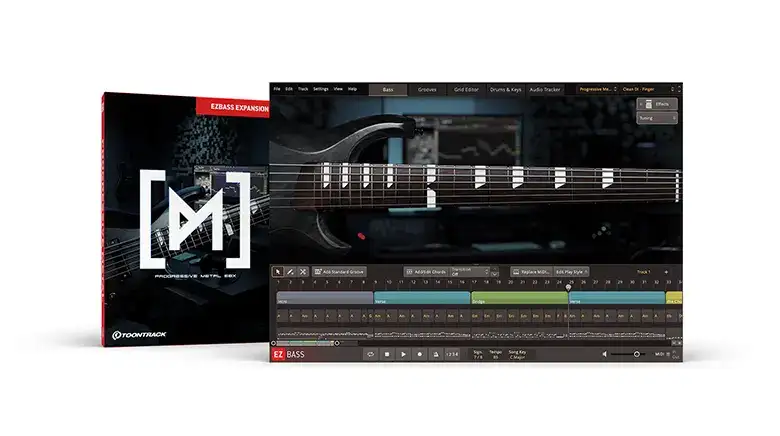Select the Track 1 label
This screenshot has height=436, width=780.
coord(643,272)
